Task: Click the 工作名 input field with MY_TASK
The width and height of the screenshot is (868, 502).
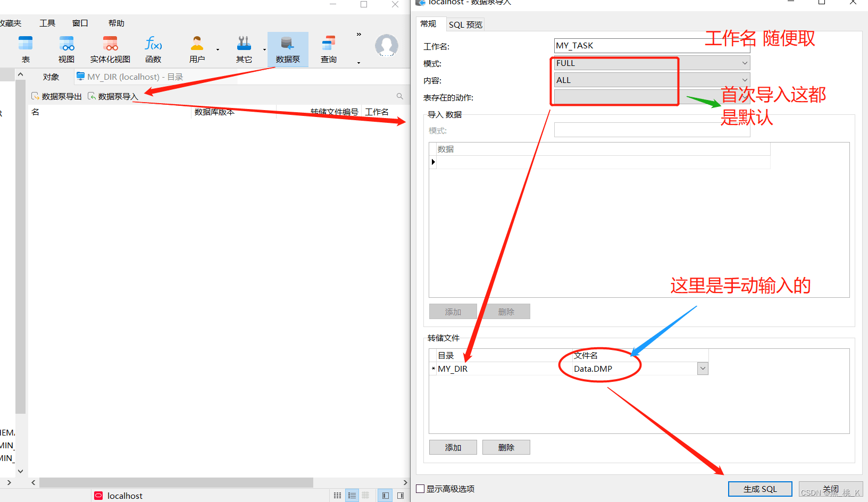Action: point(652,46)
